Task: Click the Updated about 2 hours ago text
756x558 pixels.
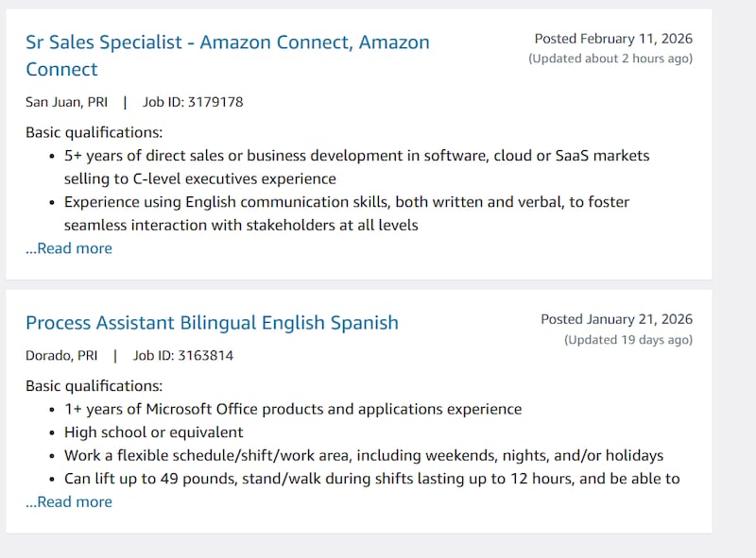Action: pos(609,58)
